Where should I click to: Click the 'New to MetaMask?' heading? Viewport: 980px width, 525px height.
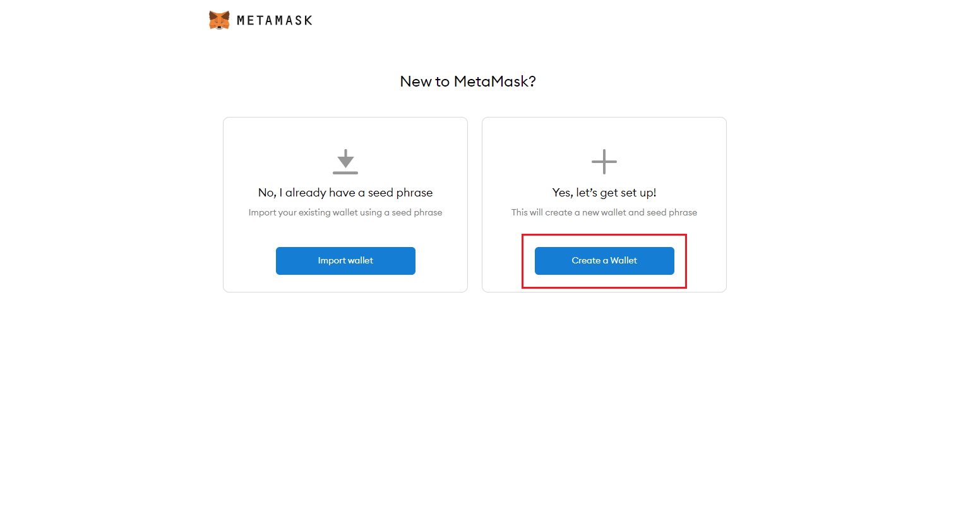pos(468,81)
